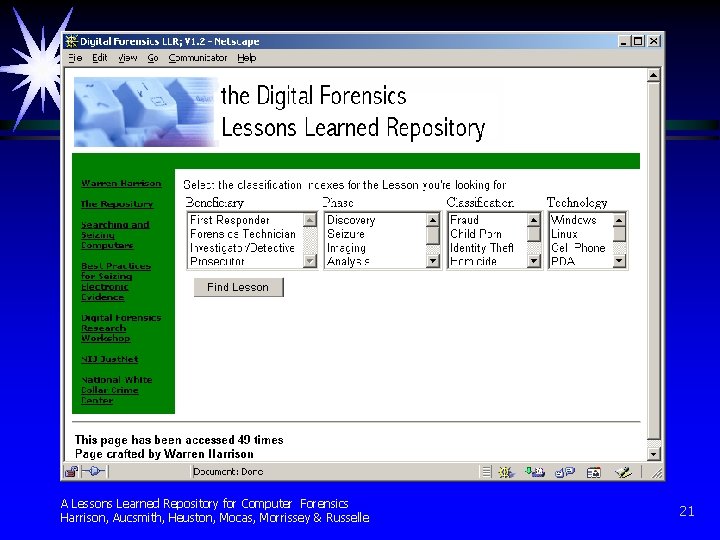This screenshot has width=720, height=540.
Task: Click the page scrollbar down arrow
Action: 653,455
